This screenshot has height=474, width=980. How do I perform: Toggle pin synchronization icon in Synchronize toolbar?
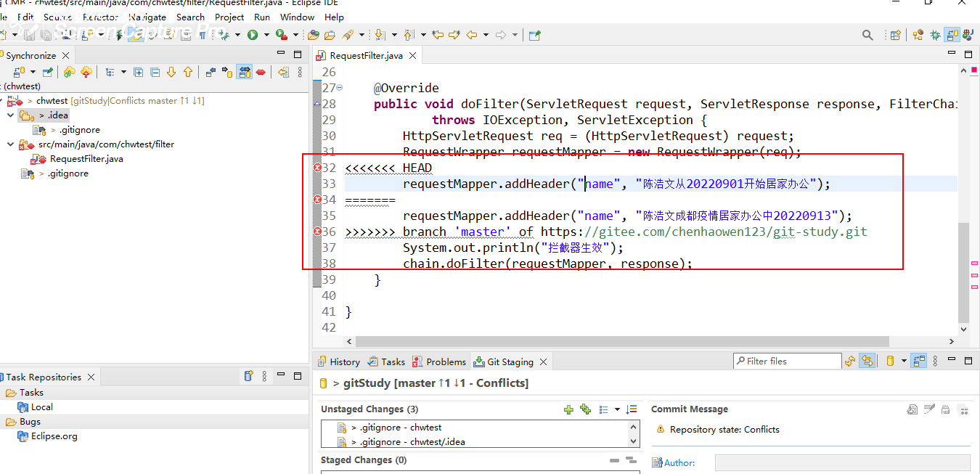(x=47, y=72)
